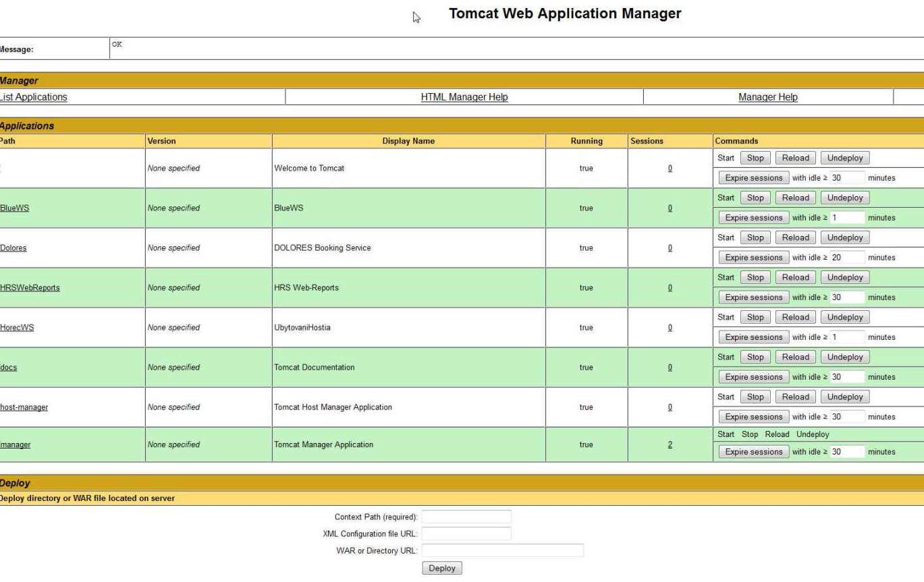Screen dimensions: 924x582
Task: Reload the Dolores application
Action: pos(795,237)
